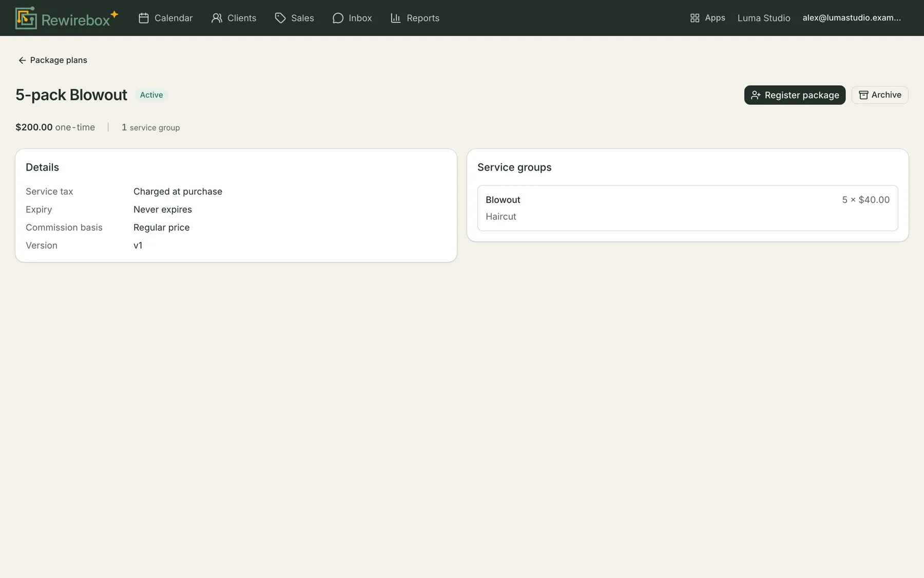Viewport: 924px width, 578px height.
Task: Open the Calendar menu
Action: click(166, 18)
